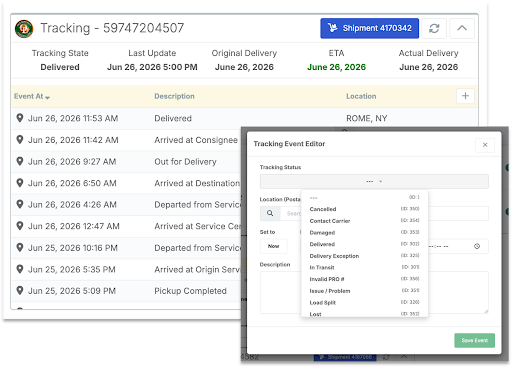The image size is (512, 367).
Task: Choose Delivered in status dropdown list
Action: (x=364, y=244)
